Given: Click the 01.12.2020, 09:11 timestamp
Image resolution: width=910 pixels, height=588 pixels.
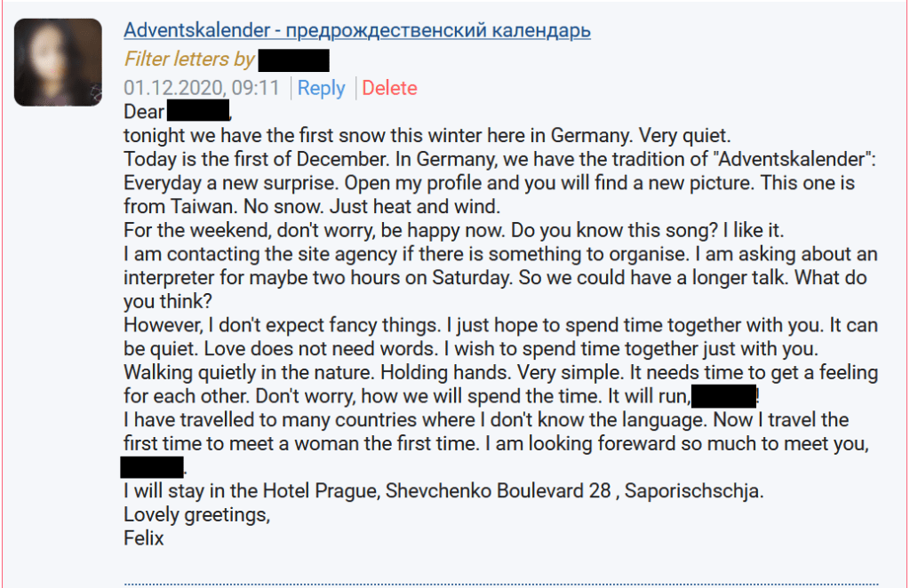Looking at the screenshot, I should tap(202, 88).
